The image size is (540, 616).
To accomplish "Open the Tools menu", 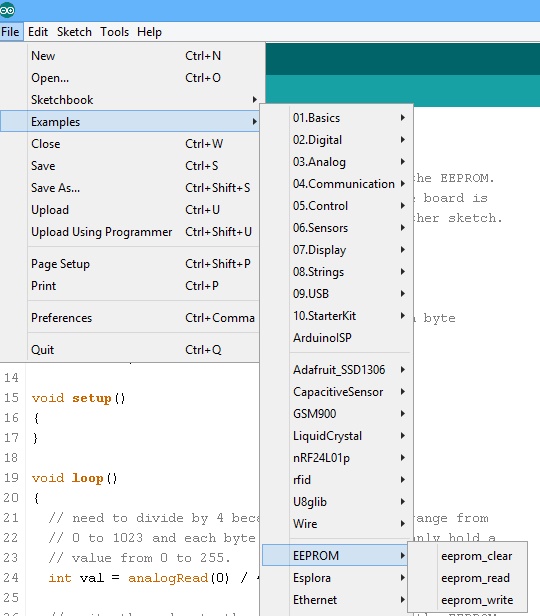I will pyautogui.click(x=114, y=32).
